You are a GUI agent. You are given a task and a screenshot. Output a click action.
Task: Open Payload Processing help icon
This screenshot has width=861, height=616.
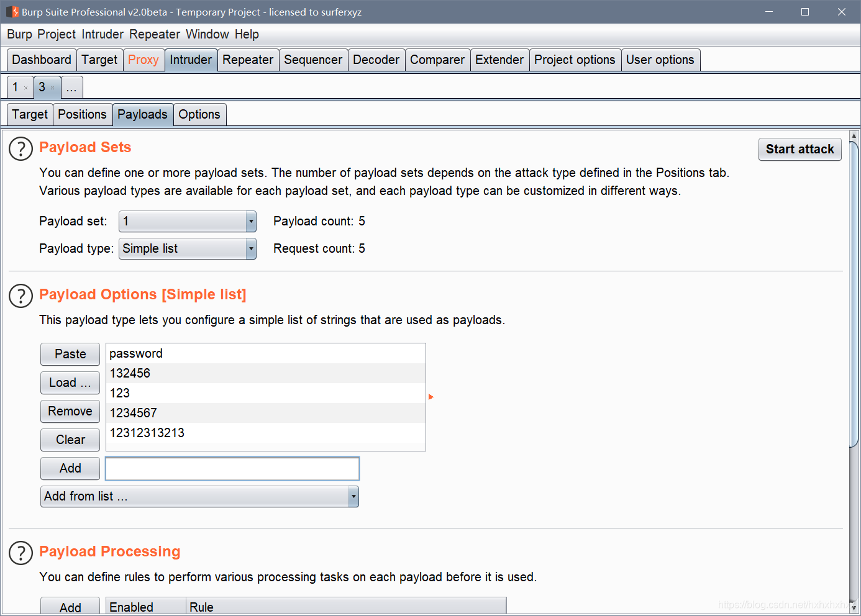point(20,553)
